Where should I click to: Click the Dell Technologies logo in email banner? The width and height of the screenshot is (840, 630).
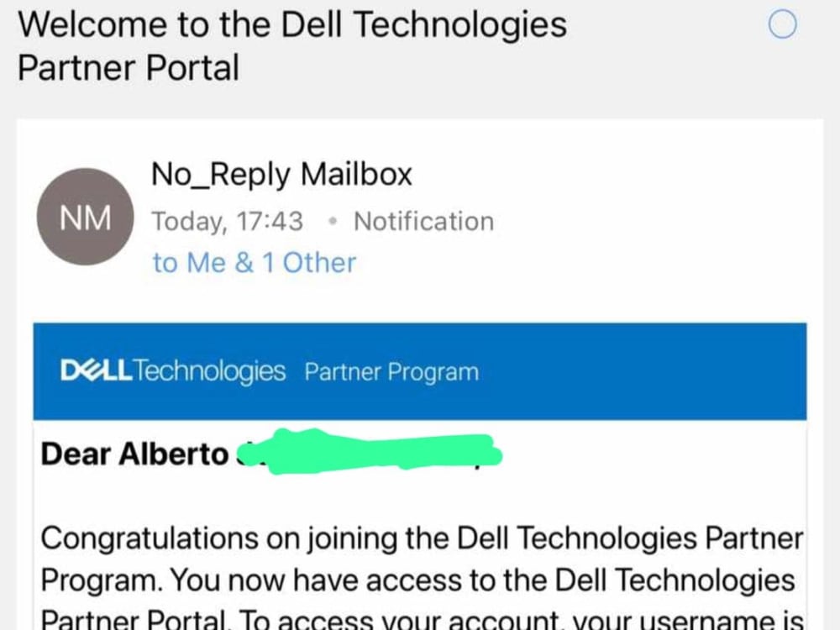click(x=172, y=370)
